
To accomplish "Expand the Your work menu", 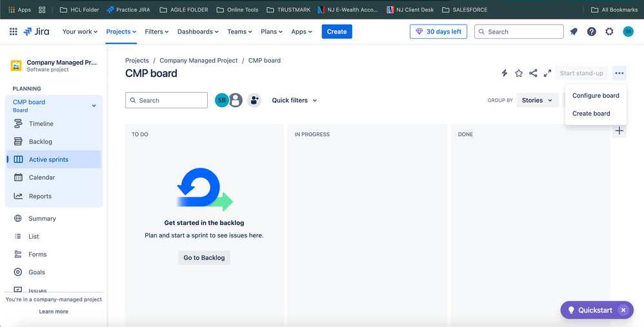I will coord(79,32).
